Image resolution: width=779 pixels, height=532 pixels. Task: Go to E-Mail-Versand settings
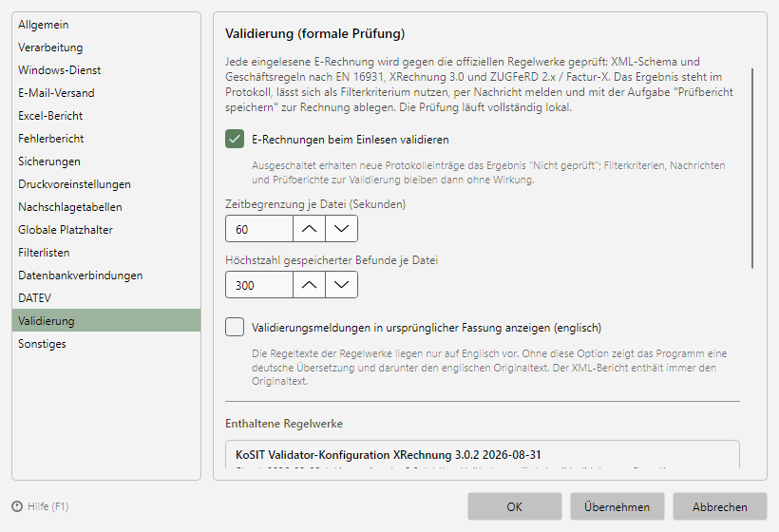pyautogui.click(x=106, y=93)
